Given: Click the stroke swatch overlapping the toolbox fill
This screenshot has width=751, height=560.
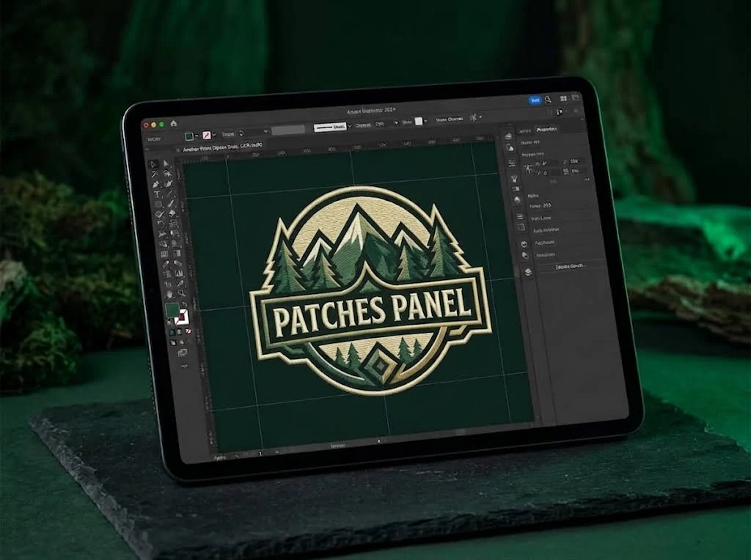Looking at the screenshot, I should click(x=181, y=317).
